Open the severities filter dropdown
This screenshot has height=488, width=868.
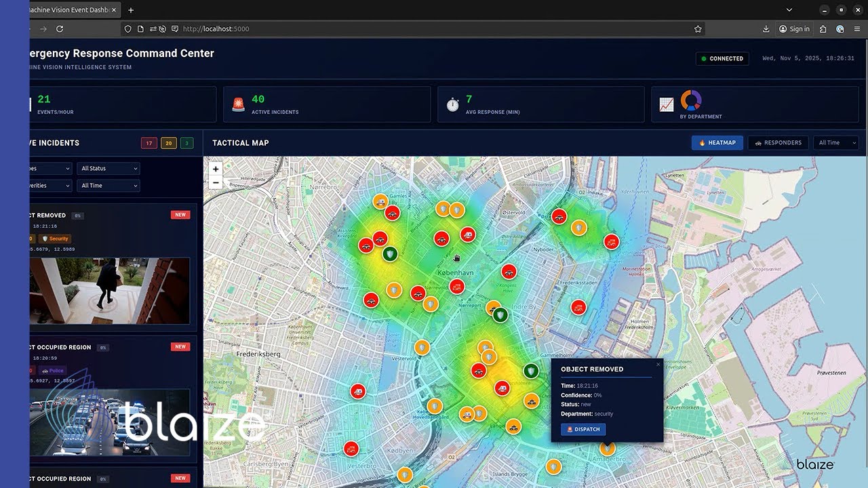point(50,186)
